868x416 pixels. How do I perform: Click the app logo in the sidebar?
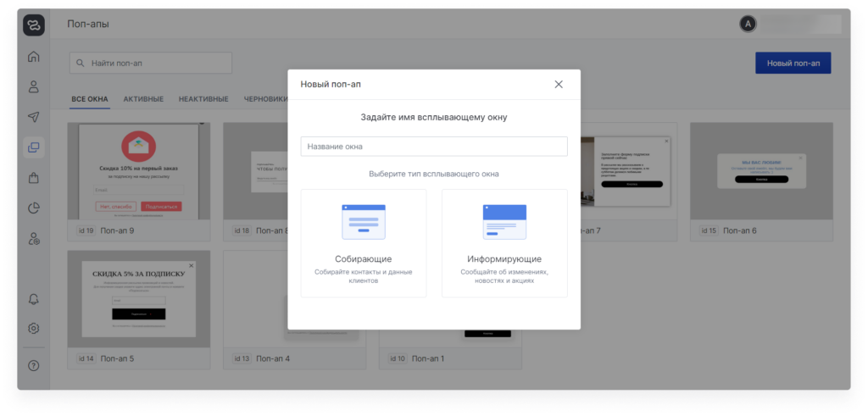click(x=34, y=25)
